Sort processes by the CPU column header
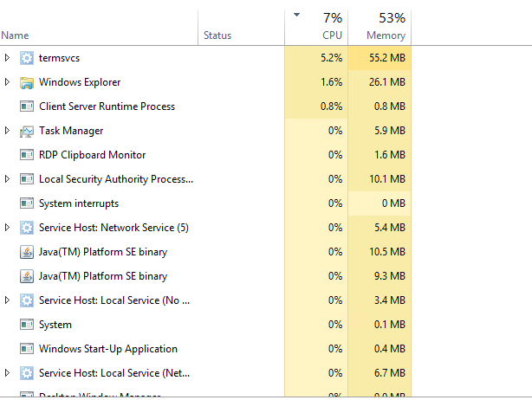532x400 pixels. click(331, 35)
